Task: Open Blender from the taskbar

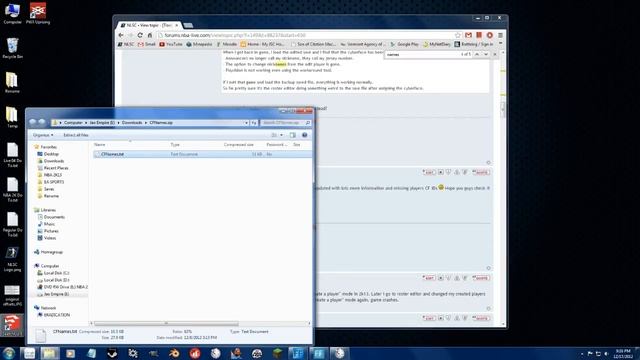Action: coord(174,353)
